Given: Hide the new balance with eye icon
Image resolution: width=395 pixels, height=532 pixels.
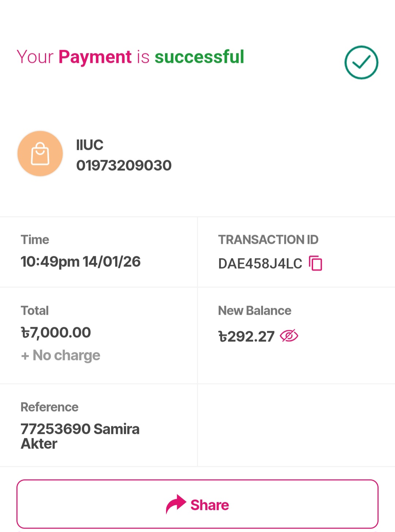Looking at the screenshot, I should click(289, 336).
